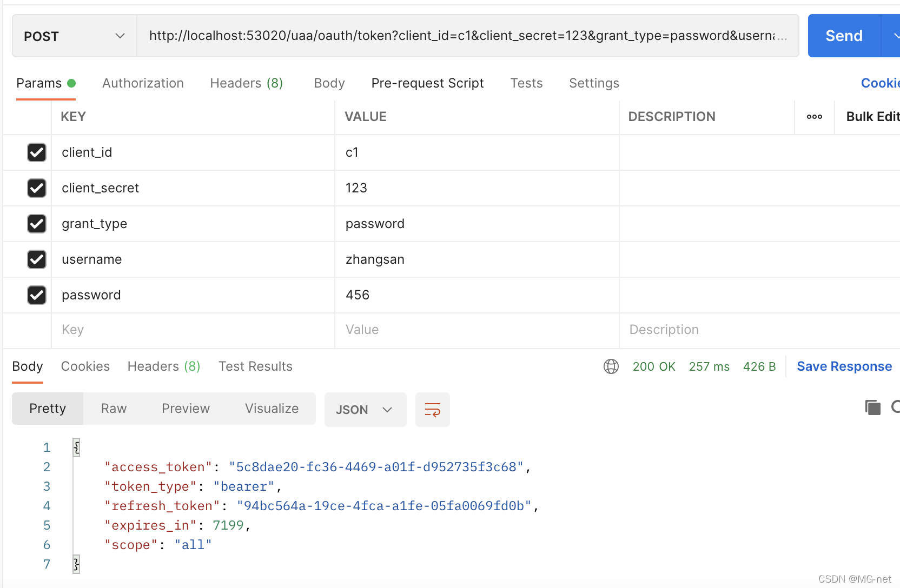
Task: Click the 426 B response size
Action: (x=759, y=366)
